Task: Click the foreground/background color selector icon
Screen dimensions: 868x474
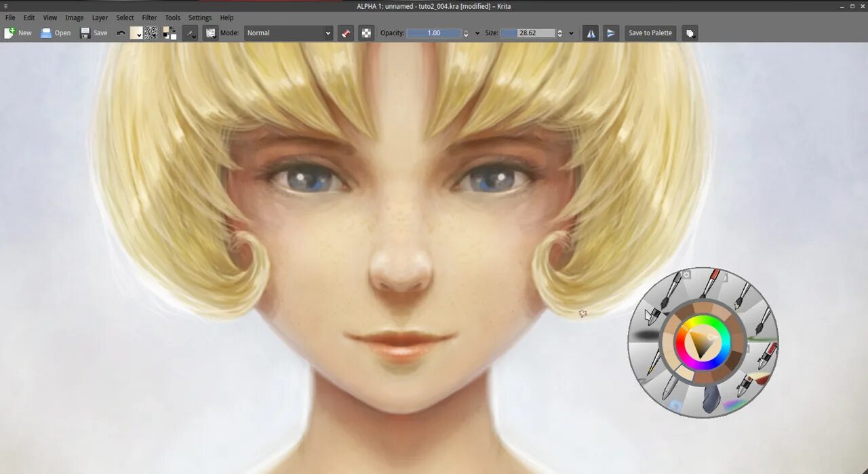Action: (x=170, y=33)
